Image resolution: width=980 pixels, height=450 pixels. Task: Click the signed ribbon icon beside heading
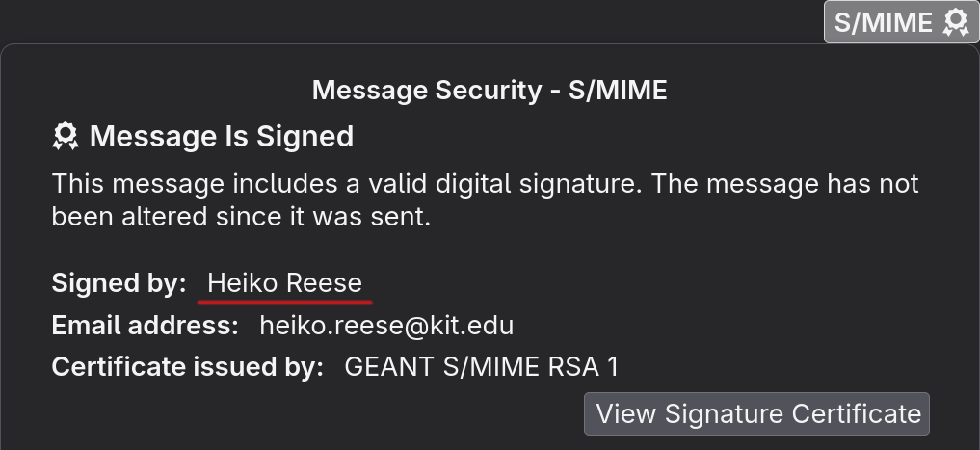pyautogui.click(x=65, y=136)
